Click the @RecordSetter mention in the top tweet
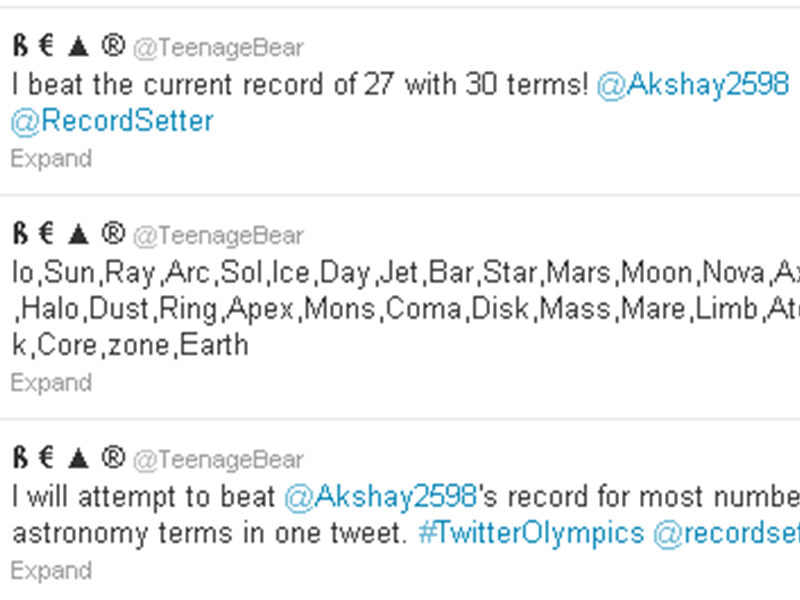The image size is (800, 600). click(111, 121)
